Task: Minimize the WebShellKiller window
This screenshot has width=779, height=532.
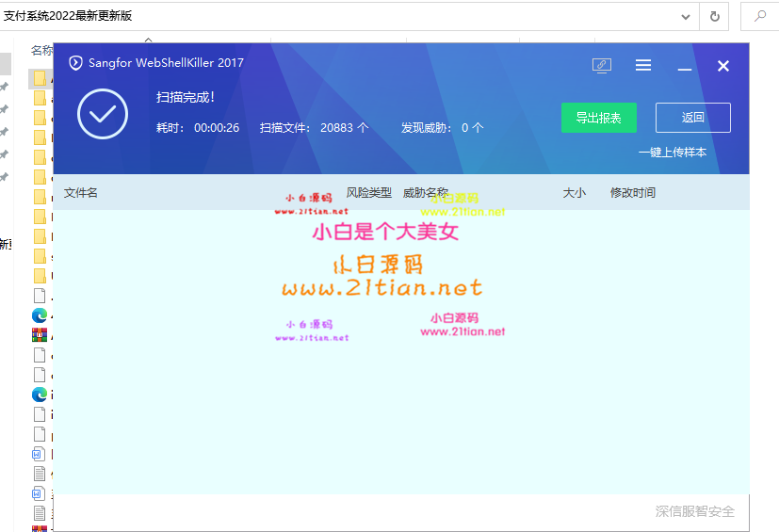Action: pyautogui.click(x=685, y=69)
